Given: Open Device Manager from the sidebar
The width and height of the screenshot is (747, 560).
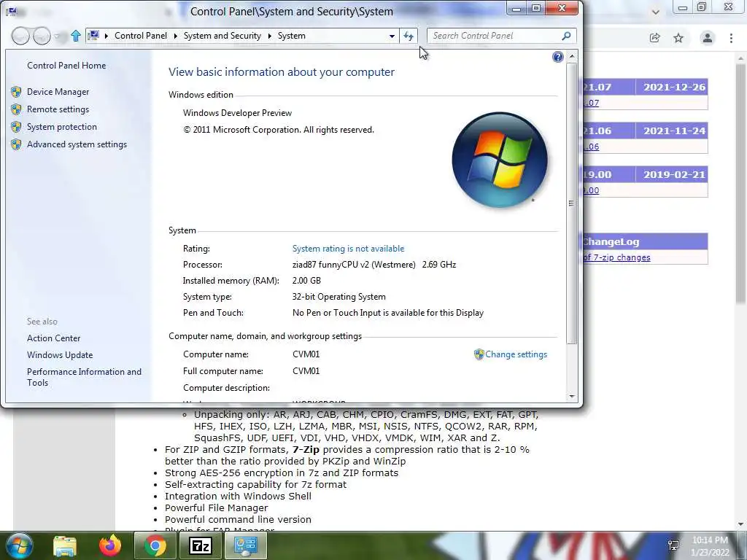Looking at the screenshot, I should 58,91.
